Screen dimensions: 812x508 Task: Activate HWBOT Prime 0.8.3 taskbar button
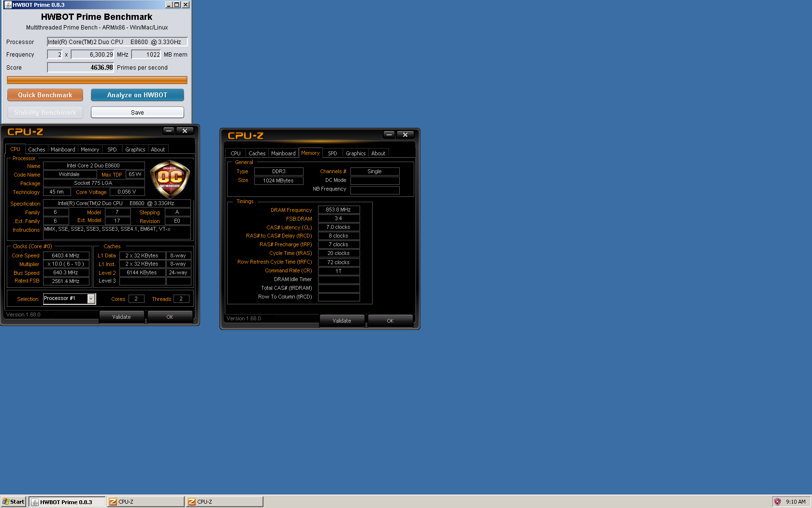(x=67, y=502)
